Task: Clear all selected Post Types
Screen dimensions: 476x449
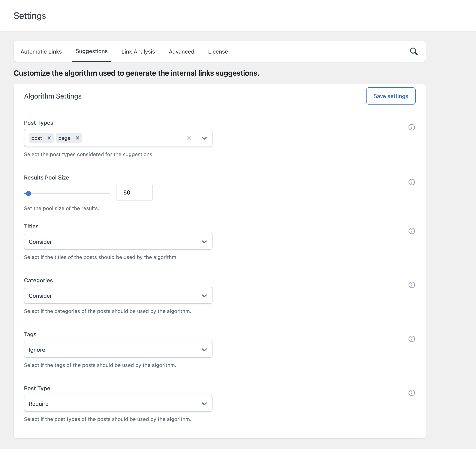Action: tap(189, 138)
